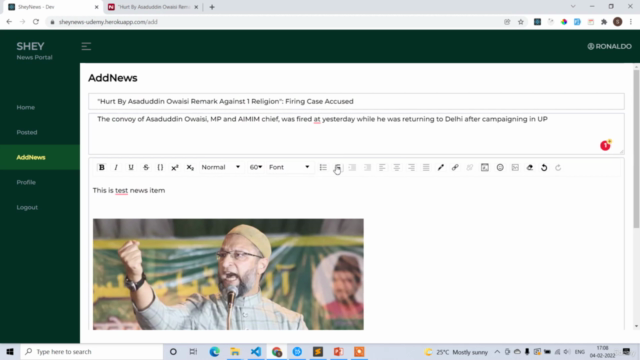Open browser extensions puzzle icon
Viewport: 640px width, 360px height.
[x=604, y=22]
